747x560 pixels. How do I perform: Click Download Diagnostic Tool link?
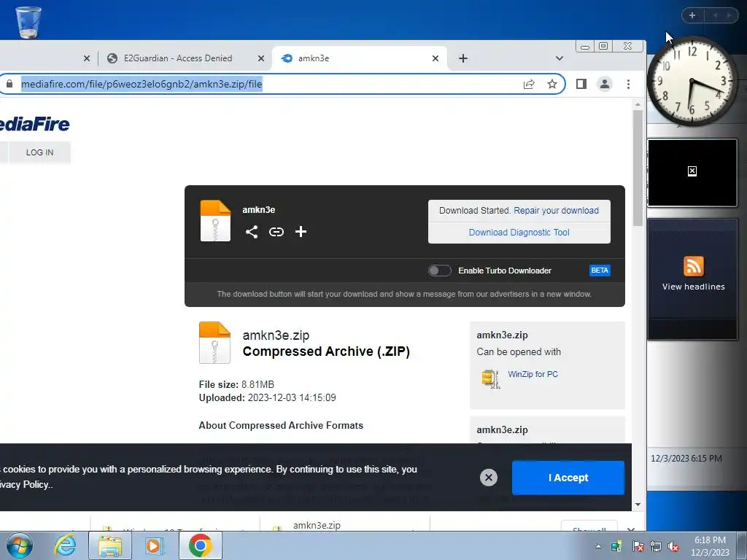point(519,233)
